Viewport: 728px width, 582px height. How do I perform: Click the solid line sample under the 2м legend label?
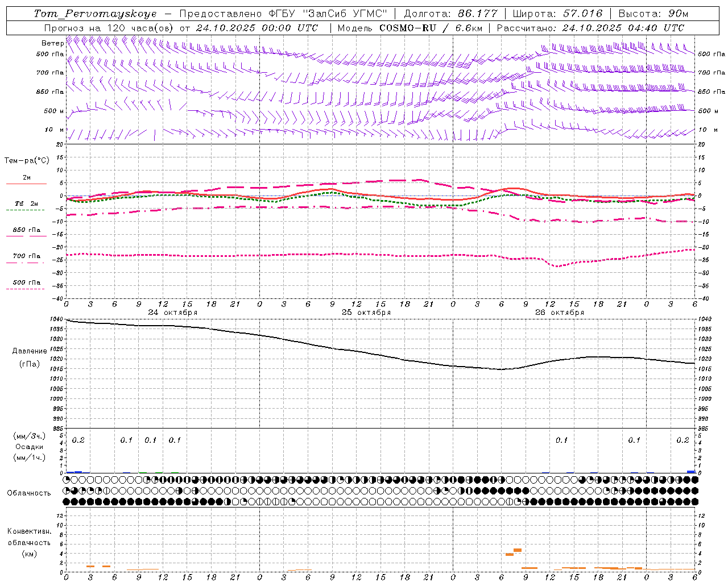(x=26, y=184)
